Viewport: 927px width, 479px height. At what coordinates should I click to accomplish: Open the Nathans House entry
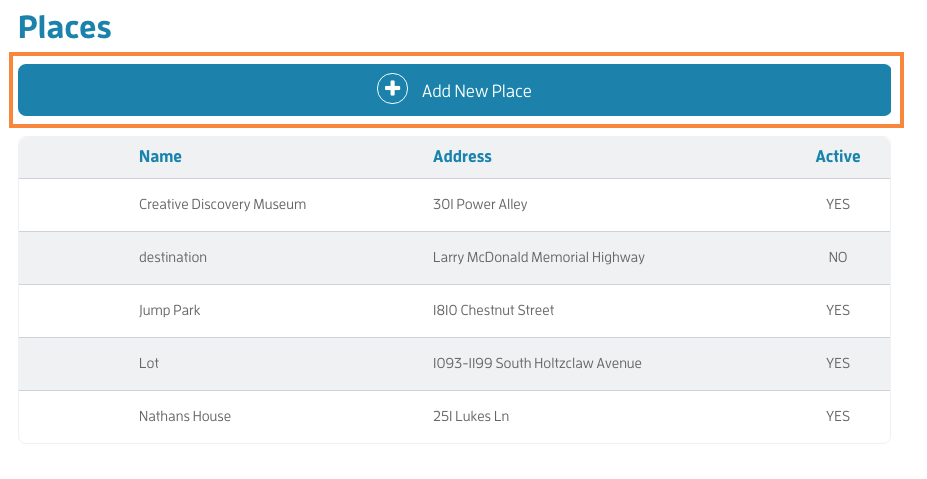(185, 416)
